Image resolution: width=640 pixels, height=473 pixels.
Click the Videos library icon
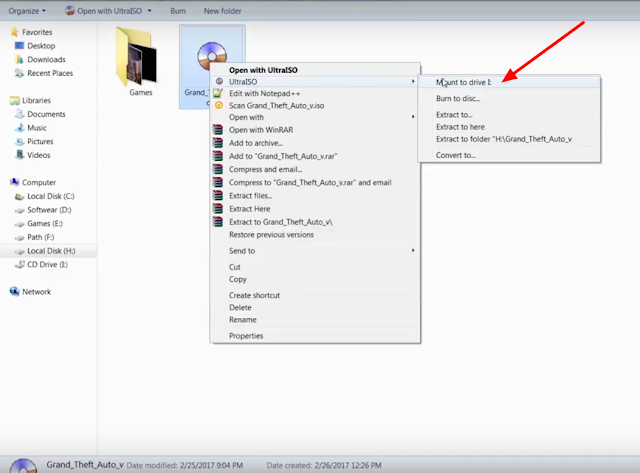point(19,155)
